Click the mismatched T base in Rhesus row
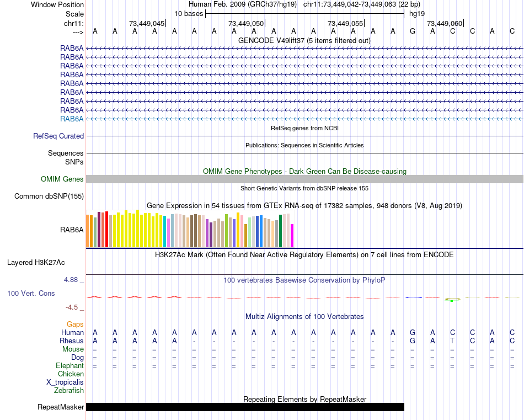524x420 pixels. (x=452, y=341)
